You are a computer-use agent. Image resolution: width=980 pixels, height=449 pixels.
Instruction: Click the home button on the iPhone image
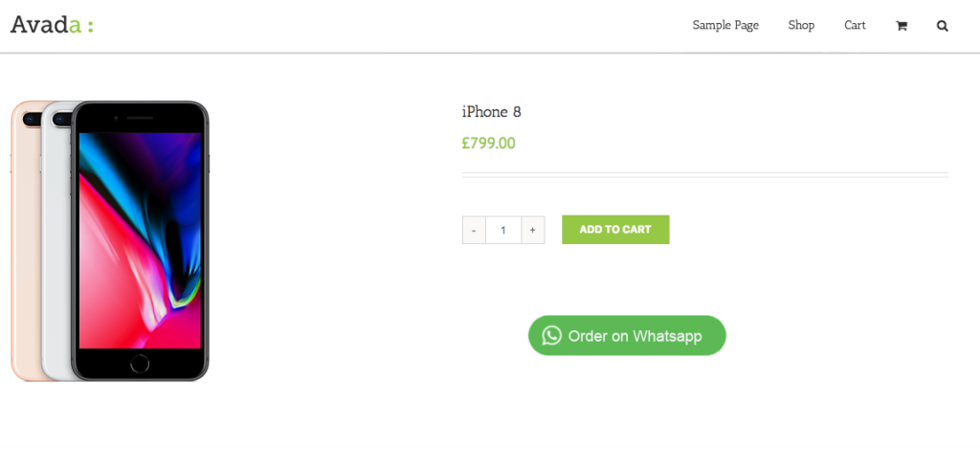point(140,364)
